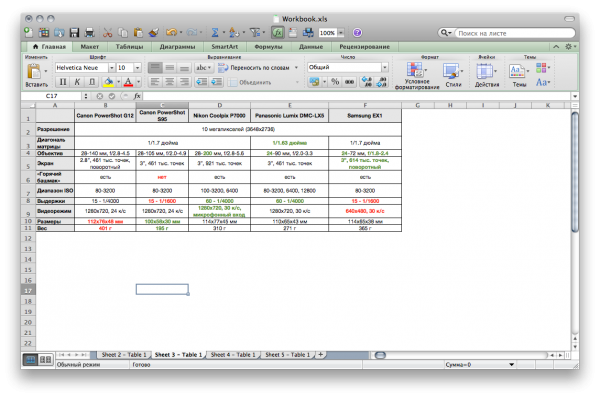Toggle bottom vertical alignment

pyautogui.click(x=184, y=68)
